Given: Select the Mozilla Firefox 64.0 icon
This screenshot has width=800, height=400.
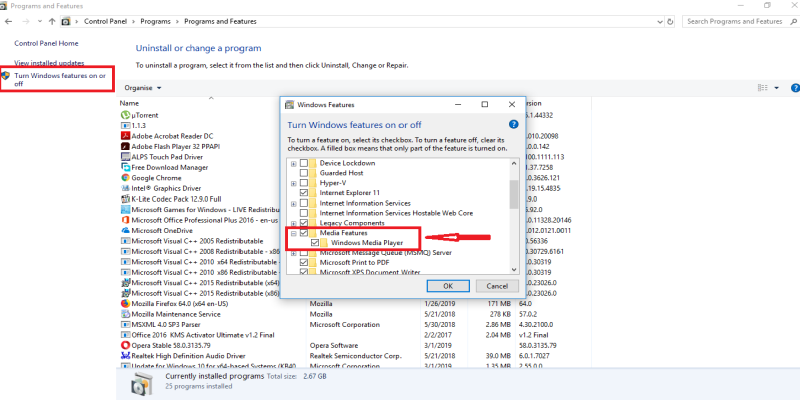Looking at the screenshot, I should click(126, 303).
